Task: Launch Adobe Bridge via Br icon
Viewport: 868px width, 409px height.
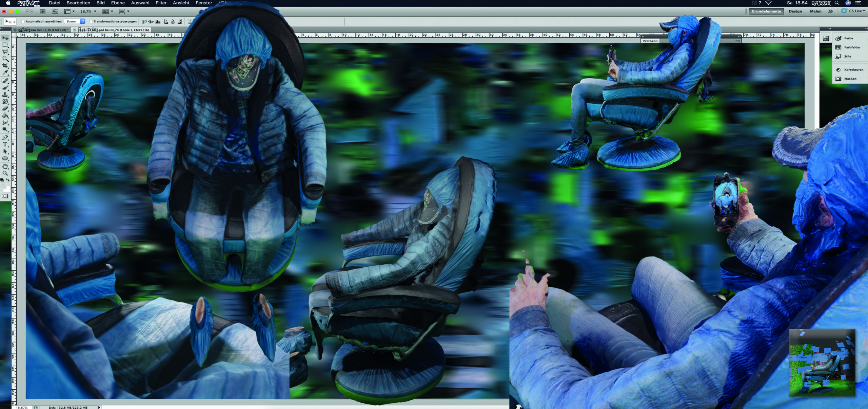Action: (43, 12)
